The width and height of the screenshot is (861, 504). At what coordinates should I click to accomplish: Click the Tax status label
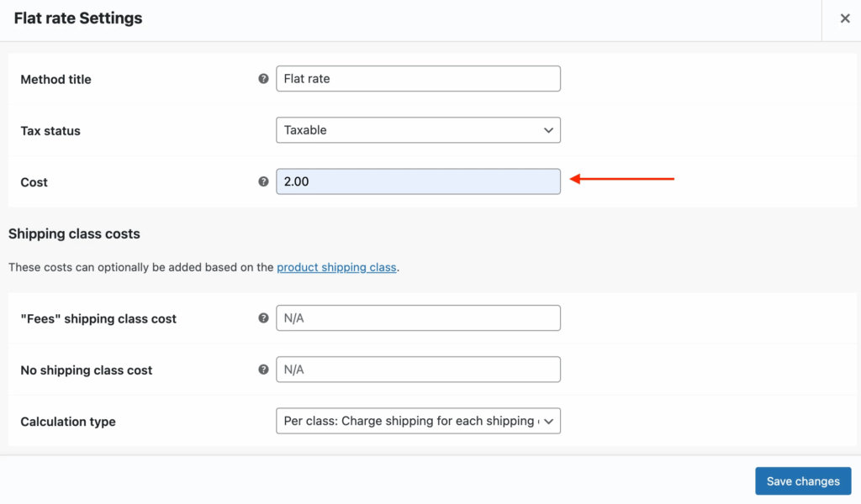[50, 131]
